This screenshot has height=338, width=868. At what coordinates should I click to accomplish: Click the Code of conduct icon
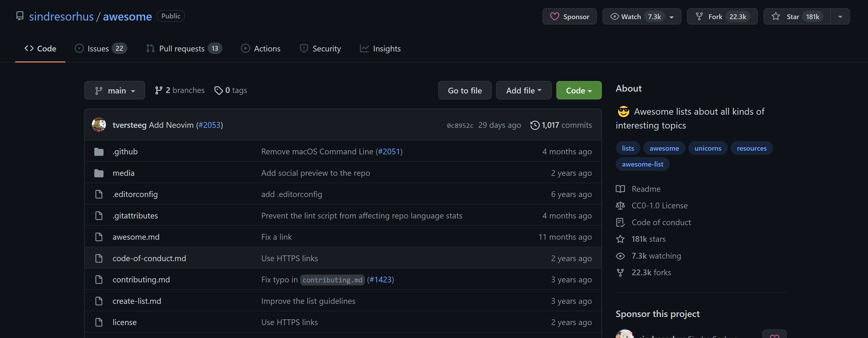coord(620,223)
